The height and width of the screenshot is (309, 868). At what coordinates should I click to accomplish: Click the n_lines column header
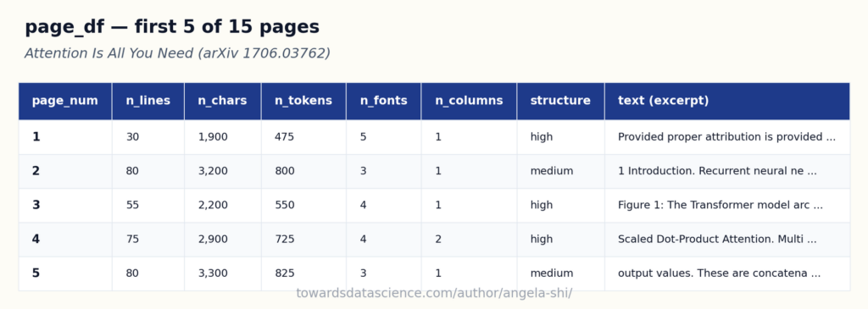pos(147,101)
